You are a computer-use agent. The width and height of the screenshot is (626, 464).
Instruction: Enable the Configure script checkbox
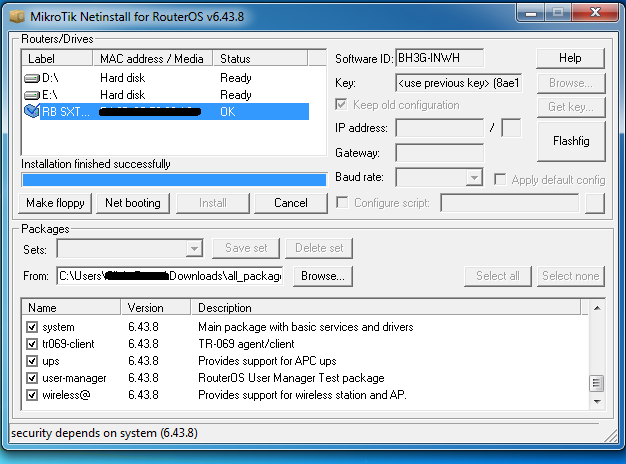[x=342, y=202]
